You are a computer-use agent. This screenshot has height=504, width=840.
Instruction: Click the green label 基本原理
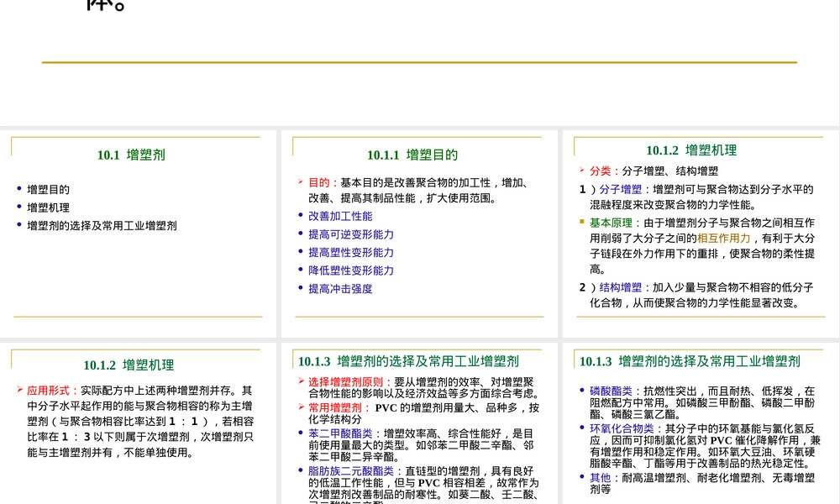(x=612, y=223)
